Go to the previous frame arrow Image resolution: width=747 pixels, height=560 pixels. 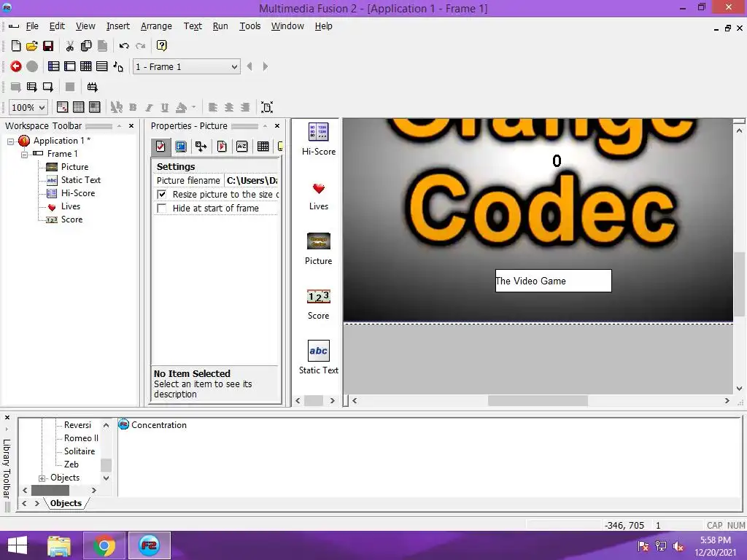(249, 66)
